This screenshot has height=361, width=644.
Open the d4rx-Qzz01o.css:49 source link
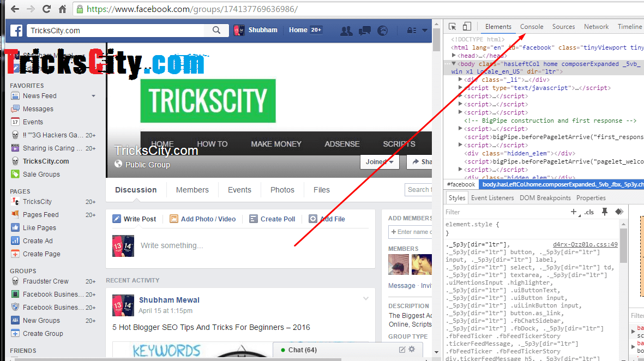tap(585, 244)
